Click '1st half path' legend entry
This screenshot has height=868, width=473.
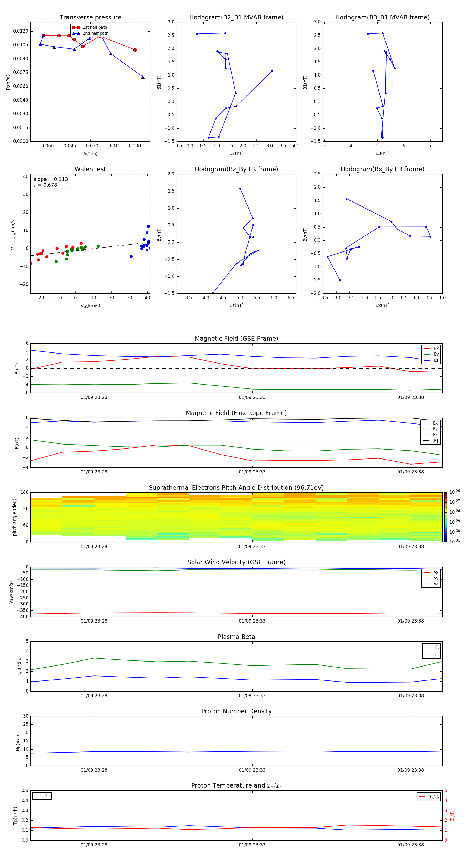coord(90,27)
